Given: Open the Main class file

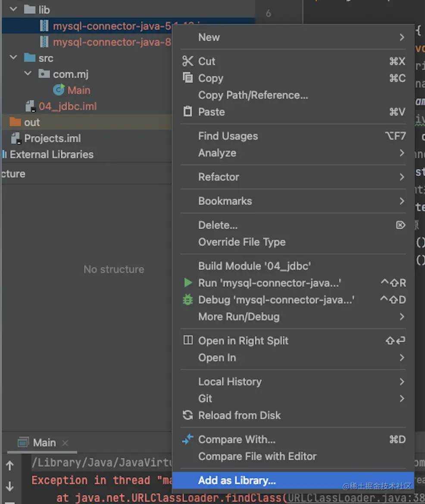Looking at the screenshot, I should 78,90.
